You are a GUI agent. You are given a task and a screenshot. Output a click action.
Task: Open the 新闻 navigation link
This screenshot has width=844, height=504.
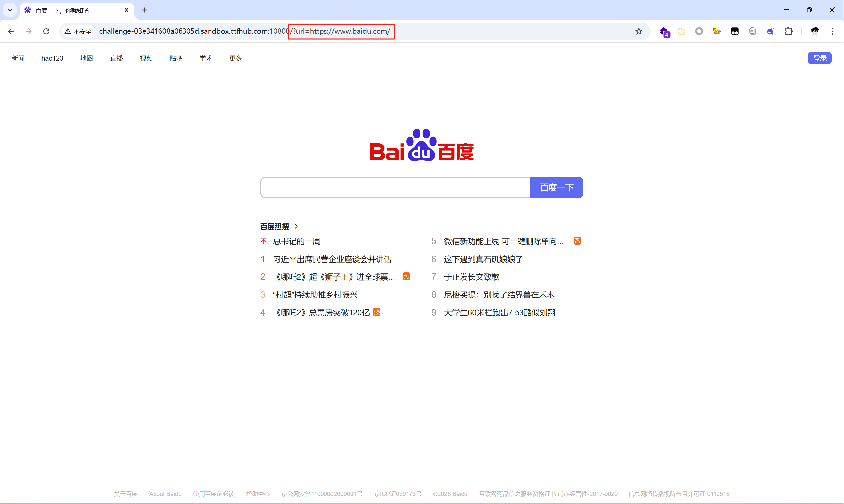18,58
